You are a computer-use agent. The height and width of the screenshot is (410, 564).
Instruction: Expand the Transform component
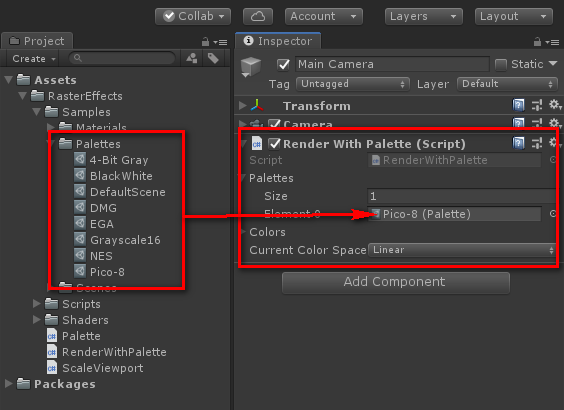[243, 106]
